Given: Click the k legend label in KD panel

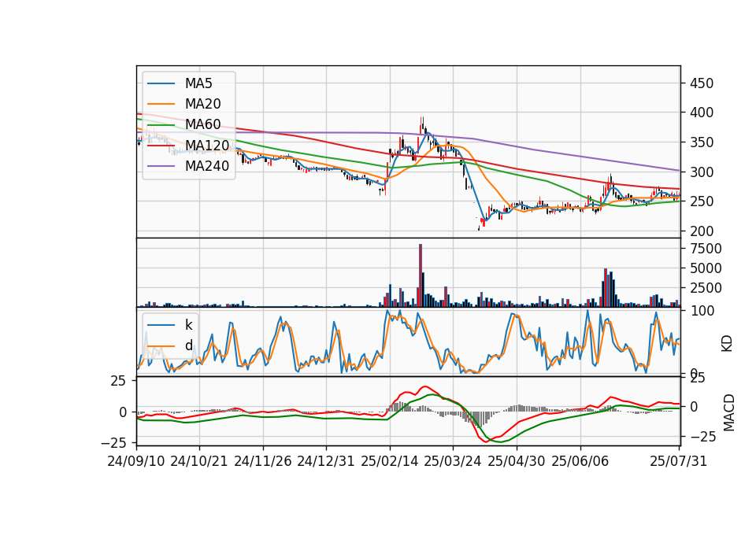Looking at the screenshot, I should point(188,325).
